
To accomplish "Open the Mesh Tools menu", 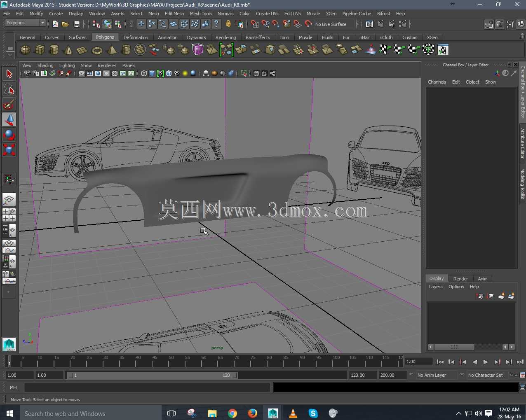I will [201, 14].
